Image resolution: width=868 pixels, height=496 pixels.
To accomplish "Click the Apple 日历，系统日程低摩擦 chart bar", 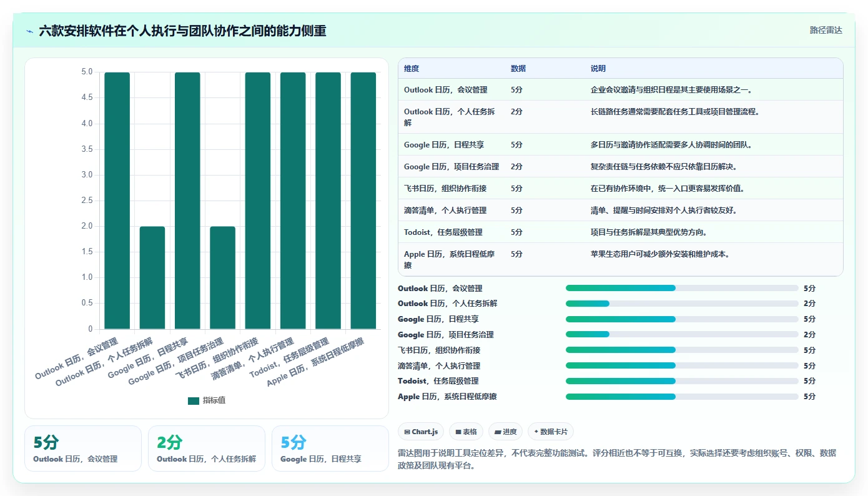I will [363, 201].
